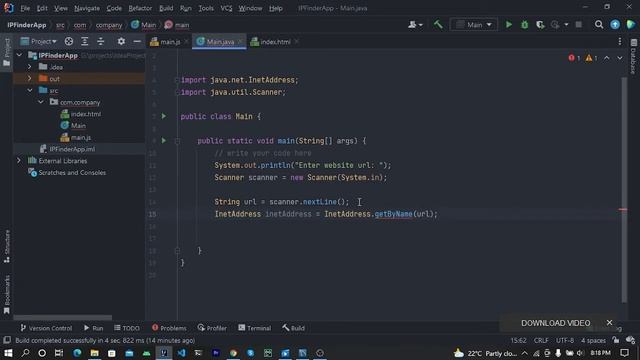Open Version Control tool window

pos(46,328)
